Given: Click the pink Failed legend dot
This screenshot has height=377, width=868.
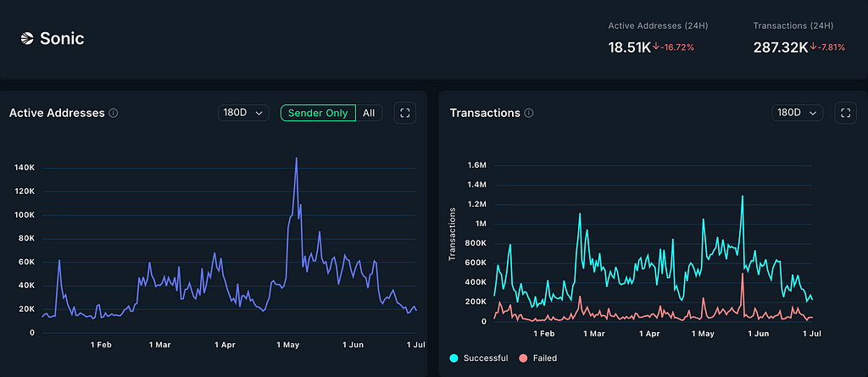Looking at the screenshot, I should click(523, 358).
